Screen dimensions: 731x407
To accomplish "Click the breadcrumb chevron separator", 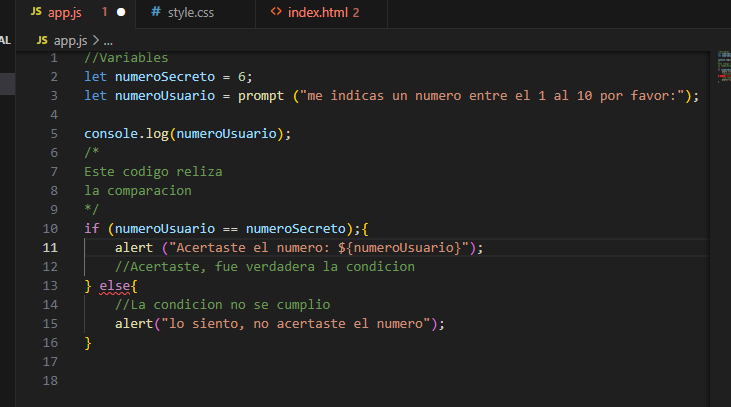I will [96, 41].
